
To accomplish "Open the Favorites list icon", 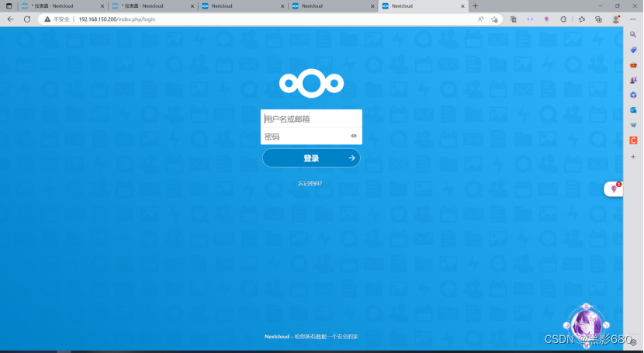I will tap(582, 19).
